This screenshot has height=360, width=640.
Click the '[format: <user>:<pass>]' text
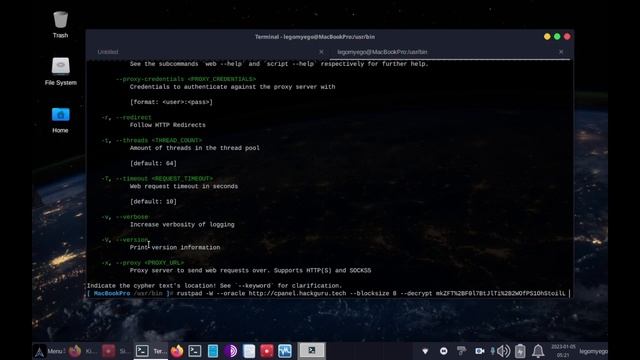[x=171, y=102]
